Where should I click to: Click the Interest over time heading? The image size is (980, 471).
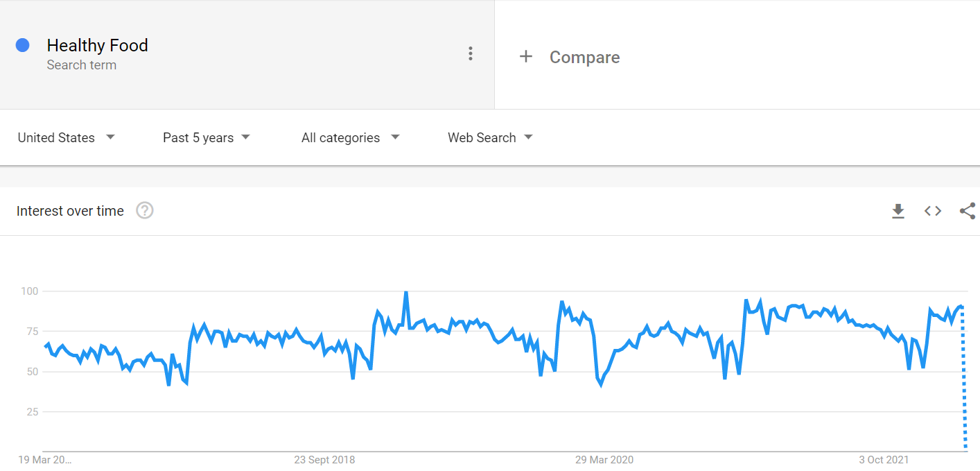click(x=70, y=211)
